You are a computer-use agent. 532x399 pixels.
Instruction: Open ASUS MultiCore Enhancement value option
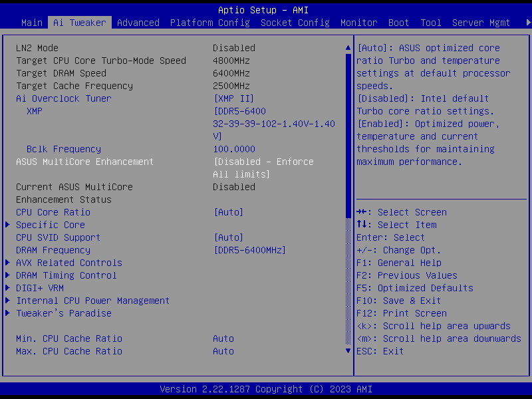point(263,168)
